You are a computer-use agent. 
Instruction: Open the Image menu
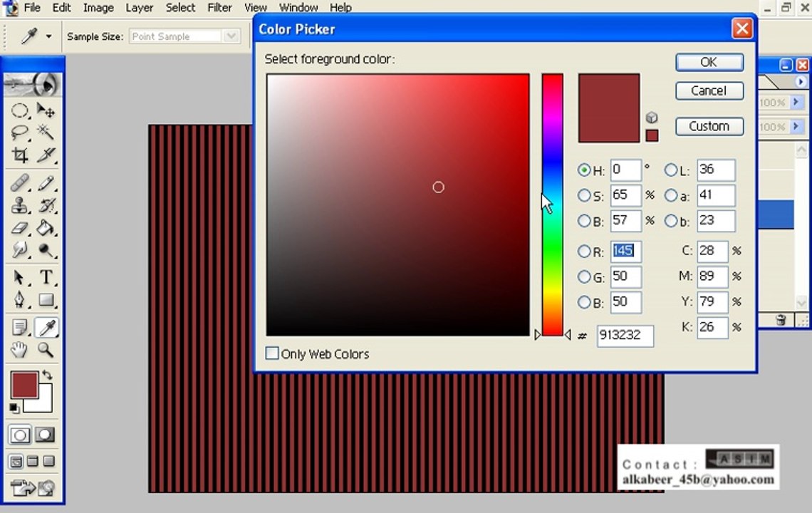point(98,8)
